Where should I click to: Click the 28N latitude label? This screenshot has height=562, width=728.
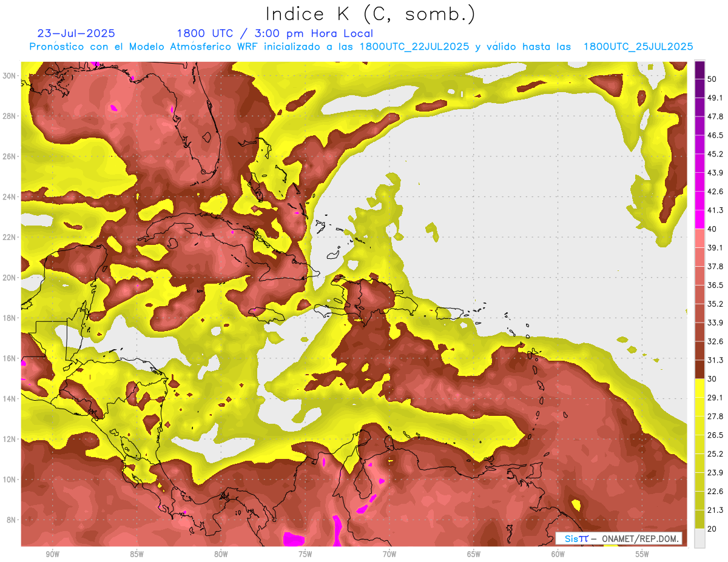(10, 116)
